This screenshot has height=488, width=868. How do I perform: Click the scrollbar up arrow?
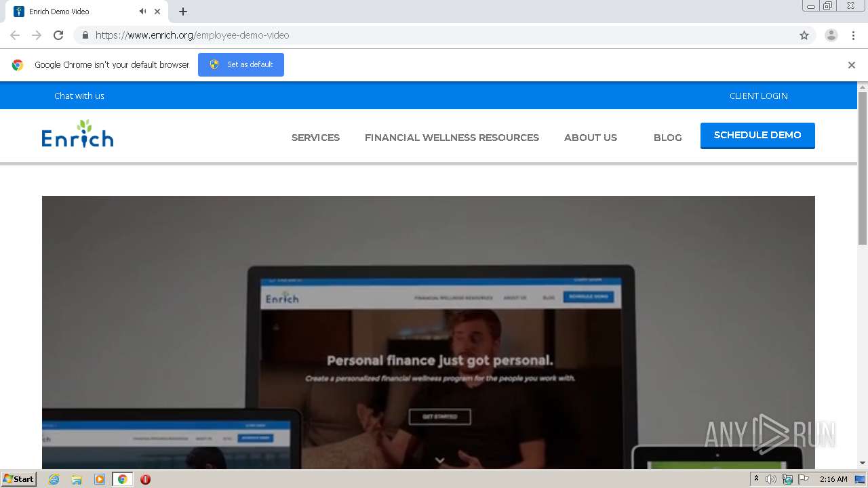pyautogui.click(x=863, y=87)
